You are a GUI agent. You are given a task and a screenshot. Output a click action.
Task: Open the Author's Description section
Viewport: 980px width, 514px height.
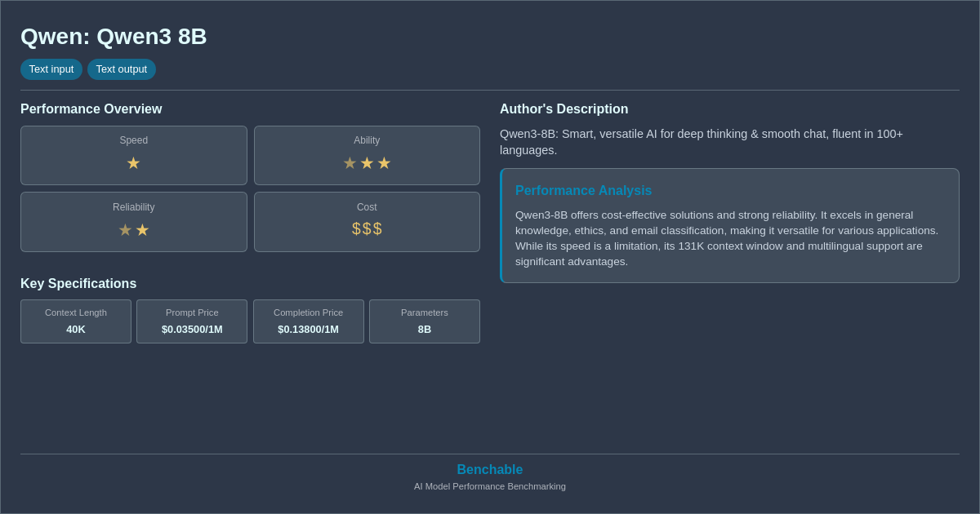(563, 109)
